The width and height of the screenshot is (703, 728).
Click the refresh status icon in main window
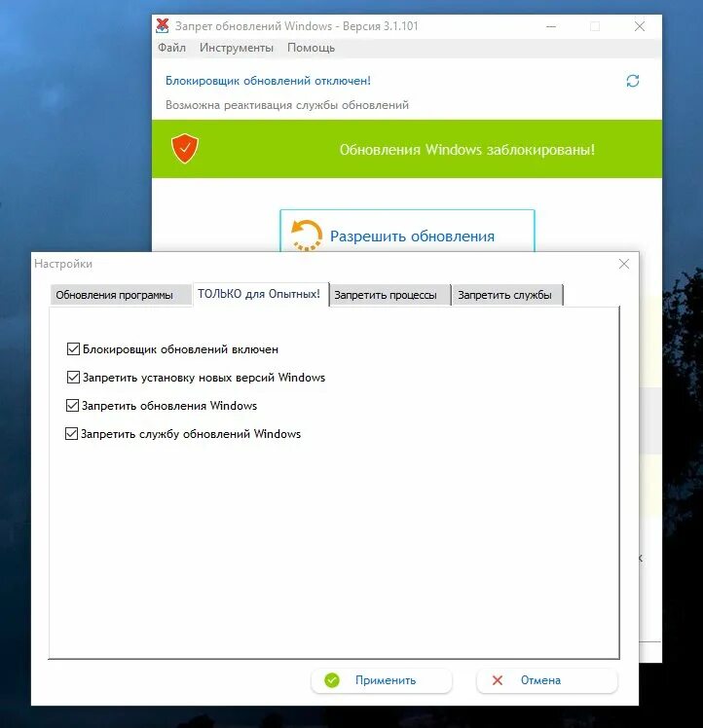coord(632,81)
